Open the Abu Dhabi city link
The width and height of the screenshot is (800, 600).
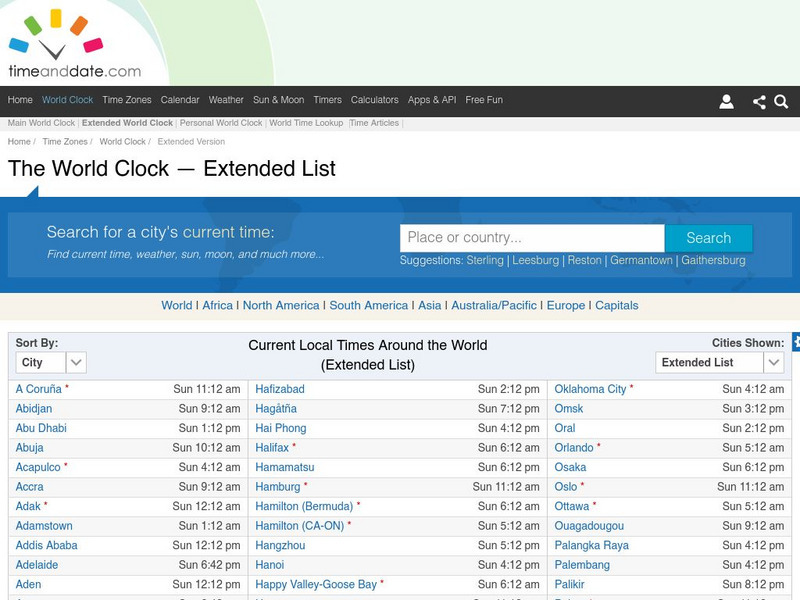(x=41, y=428)
